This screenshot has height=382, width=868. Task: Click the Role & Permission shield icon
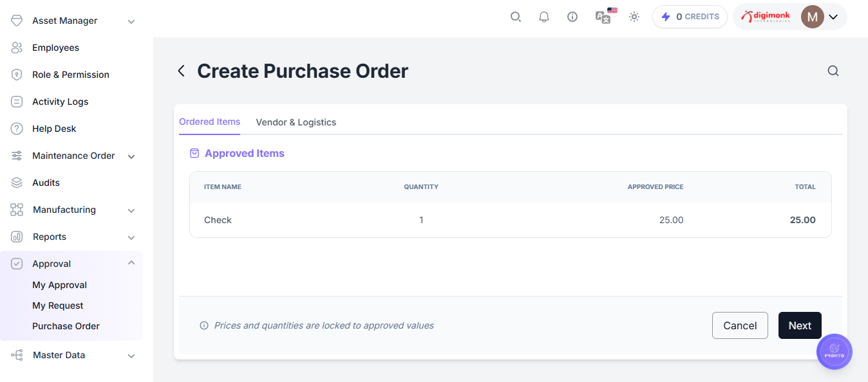click(x=17, y=75)
